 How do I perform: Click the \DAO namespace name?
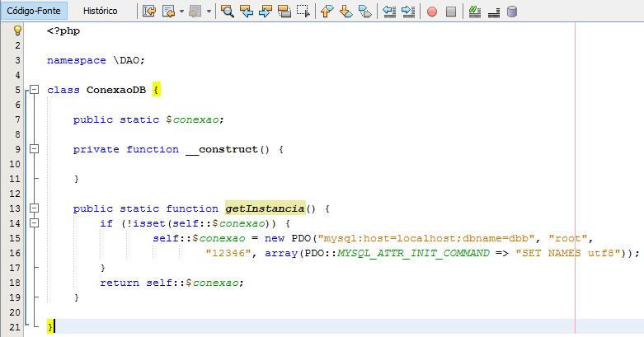(x=126, y=60)
